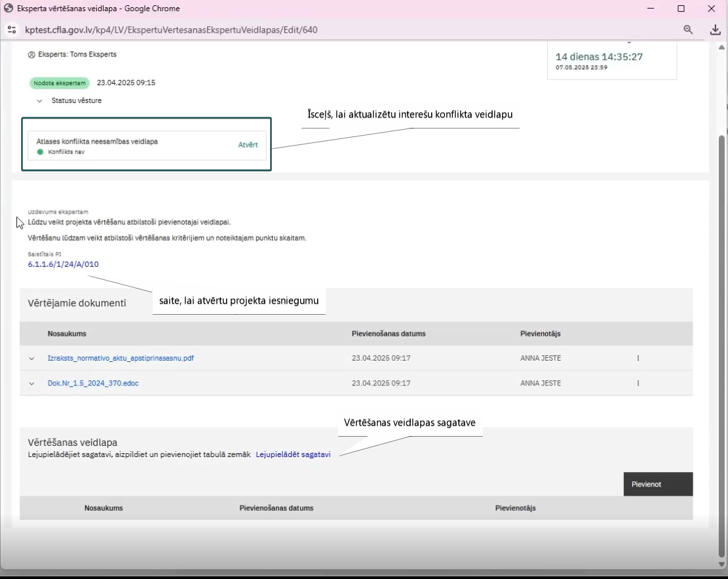728x579 pixels.
Task: Open kebab menu for Dok.Nr_1.5_2024_370.edoc row
Action: [638, 384]
